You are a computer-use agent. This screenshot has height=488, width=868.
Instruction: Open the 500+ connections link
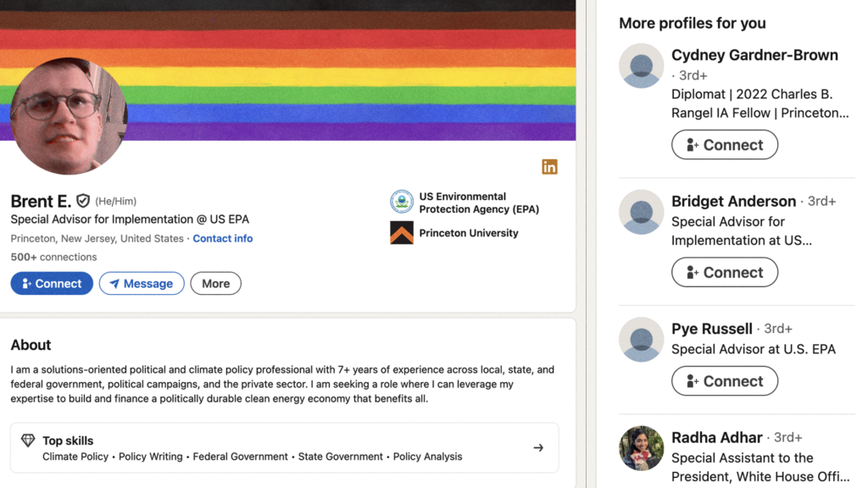[53, 257]
